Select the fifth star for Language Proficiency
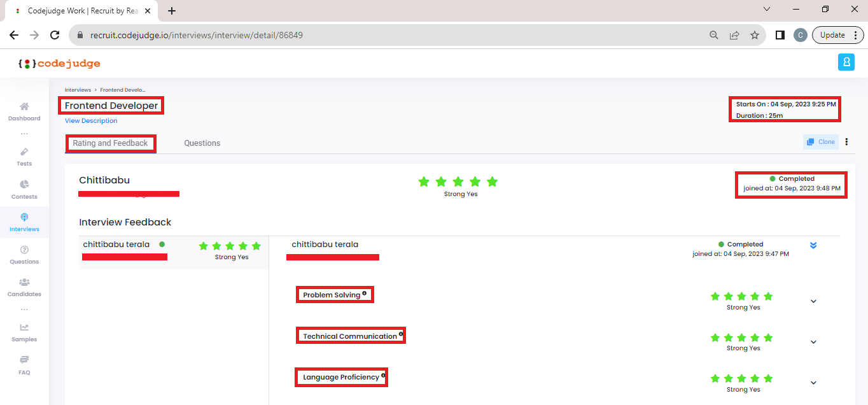Viewport: 868px width, 405px height. tap(768, 378)
